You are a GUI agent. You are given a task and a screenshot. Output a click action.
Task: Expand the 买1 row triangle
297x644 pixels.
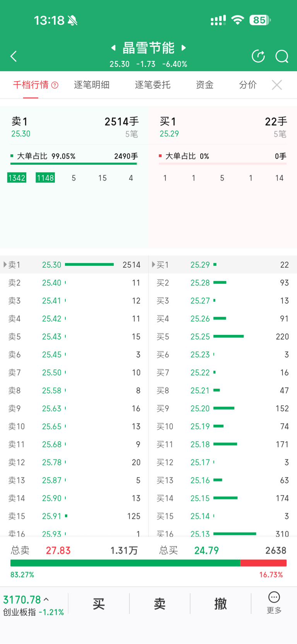(x=154, y=265)
